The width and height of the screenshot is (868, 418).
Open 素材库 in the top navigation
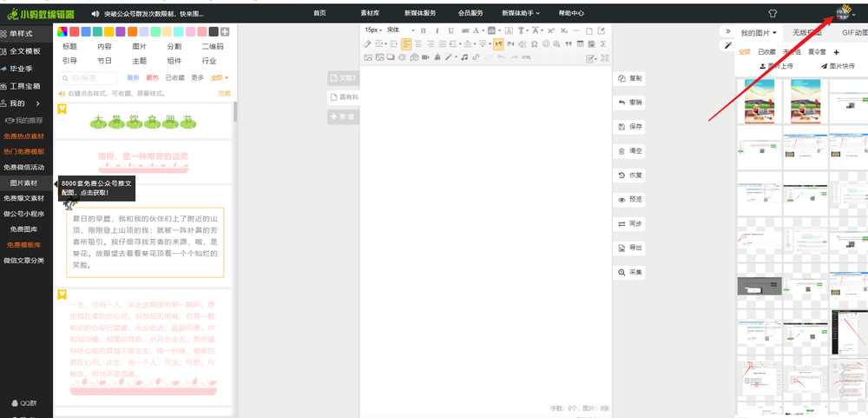click(370, 13)
